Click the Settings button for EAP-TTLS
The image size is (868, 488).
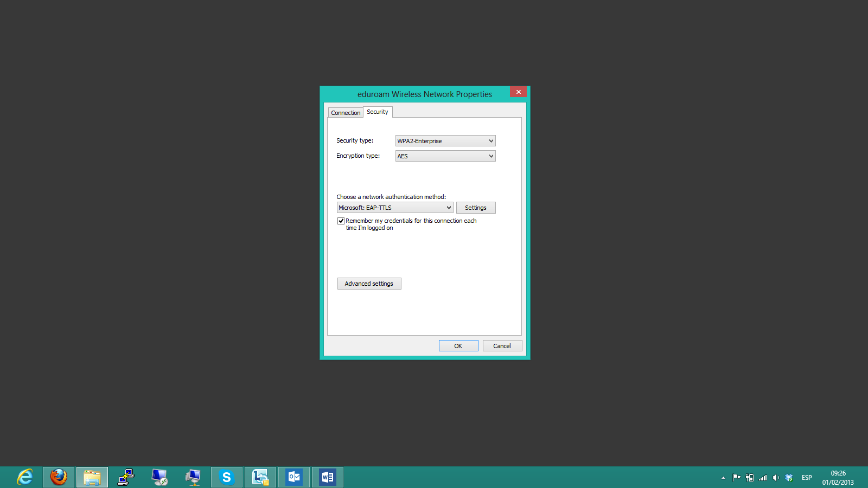[x=476, y=208]
